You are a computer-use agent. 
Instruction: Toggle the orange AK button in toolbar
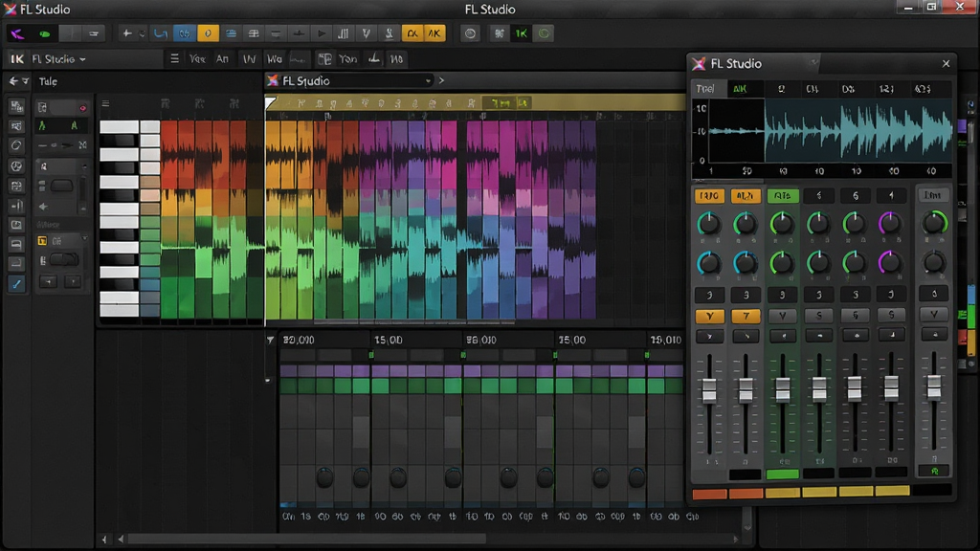coord(434,33)
